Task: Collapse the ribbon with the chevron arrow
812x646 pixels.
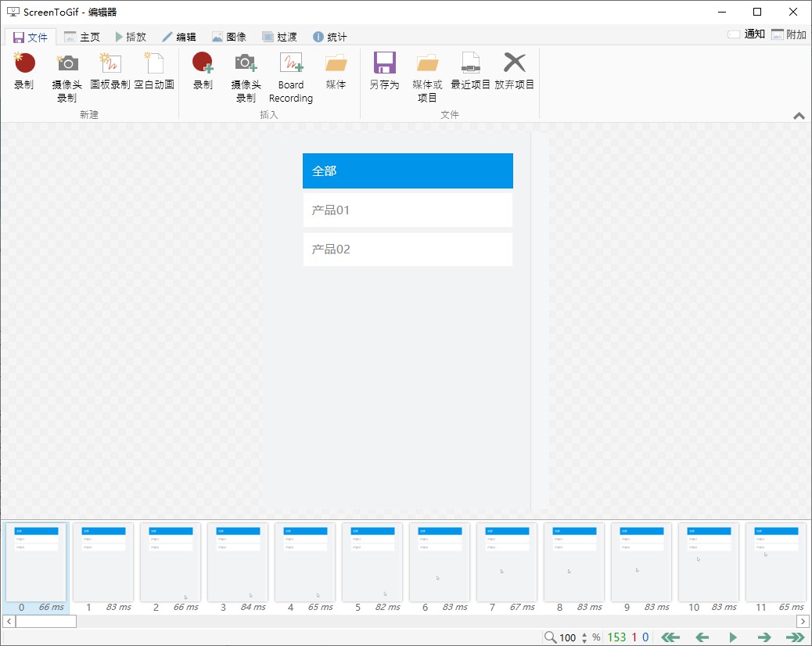Action: coord(799,115)
